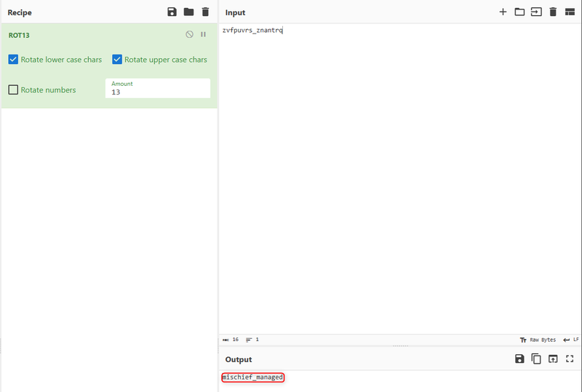
Task: Enable Rotate numbers checkbox
Action: 13,90
